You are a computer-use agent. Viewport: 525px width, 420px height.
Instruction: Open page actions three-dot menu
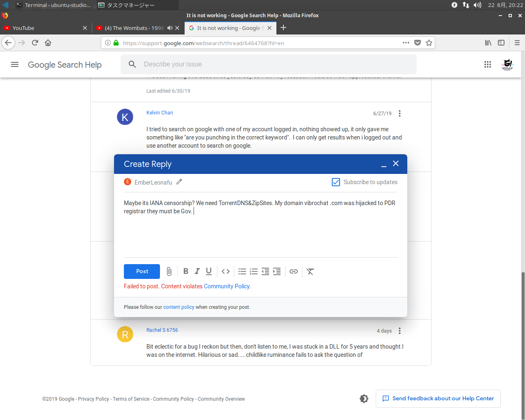[x=406, y=43]
